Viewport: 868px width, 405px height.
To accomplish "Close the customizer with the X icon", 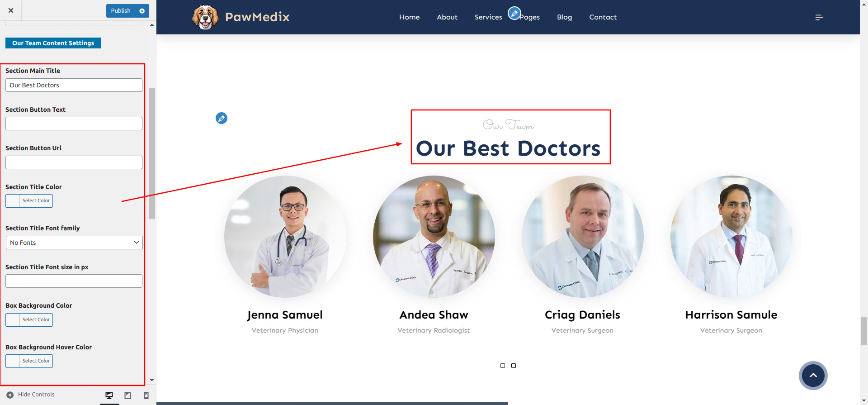I will [x=11, y=10].
